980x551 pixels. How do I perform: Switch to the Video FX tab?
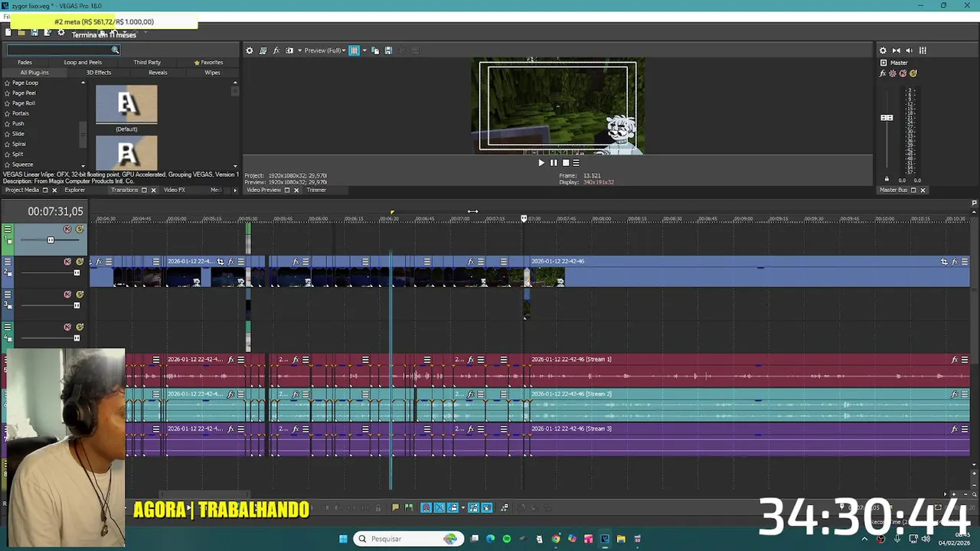pos(174,190)
